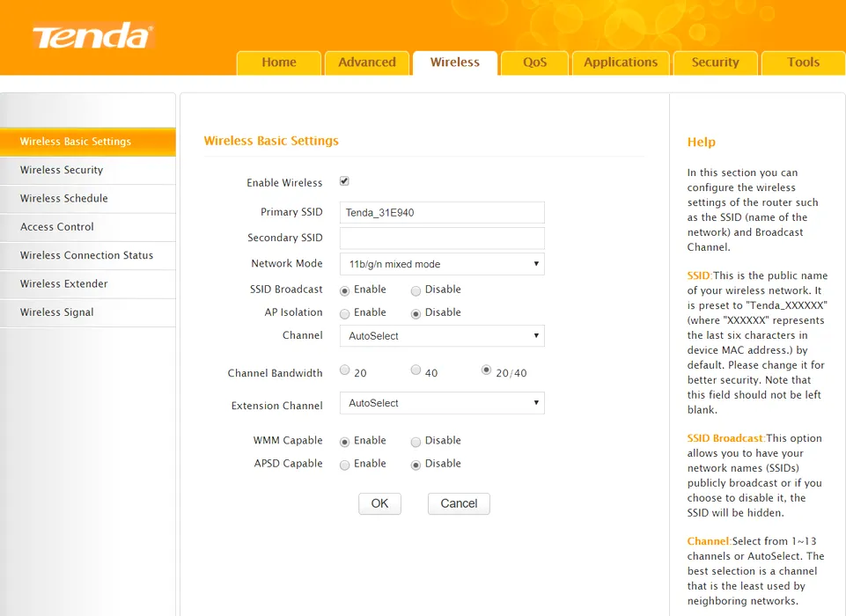Open the Home tab

click(x=279, y=62)
